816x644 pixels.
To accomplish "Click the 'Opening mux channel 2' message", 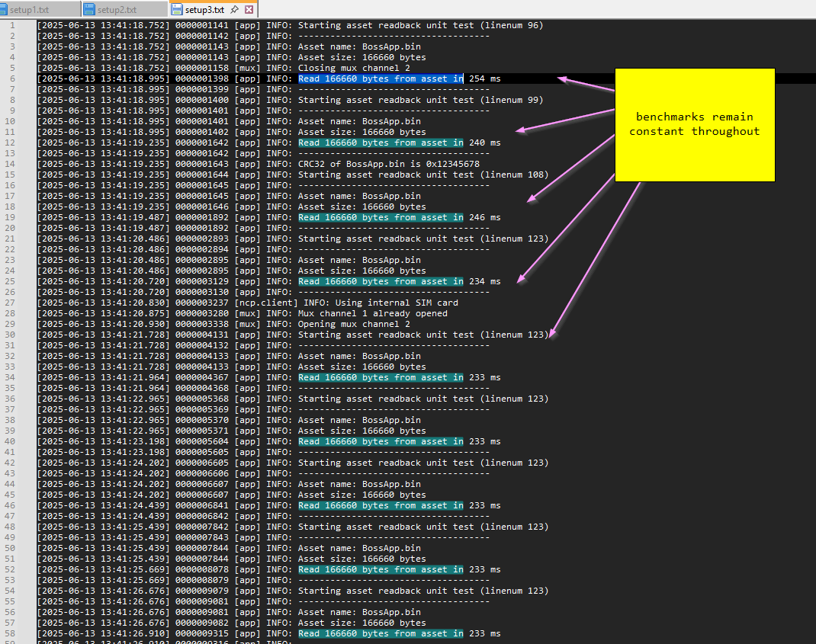I will pos(354,324).
